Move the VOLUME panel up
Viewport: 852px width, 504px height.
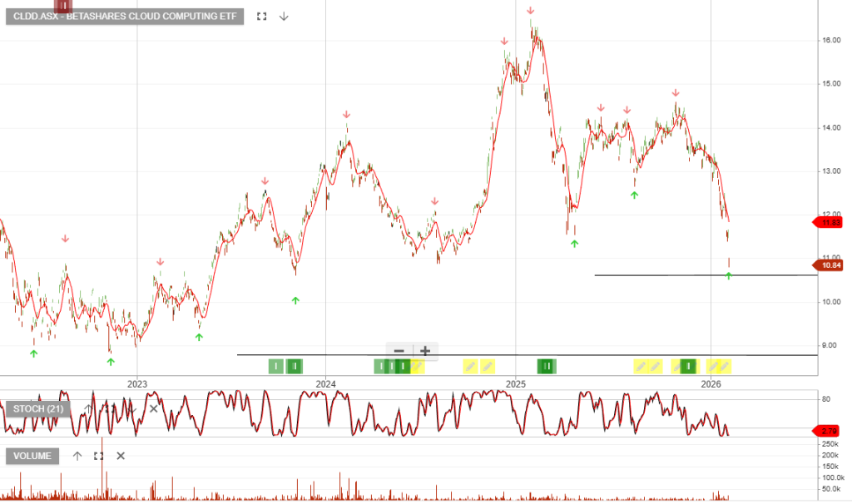[x=77, y=456]
